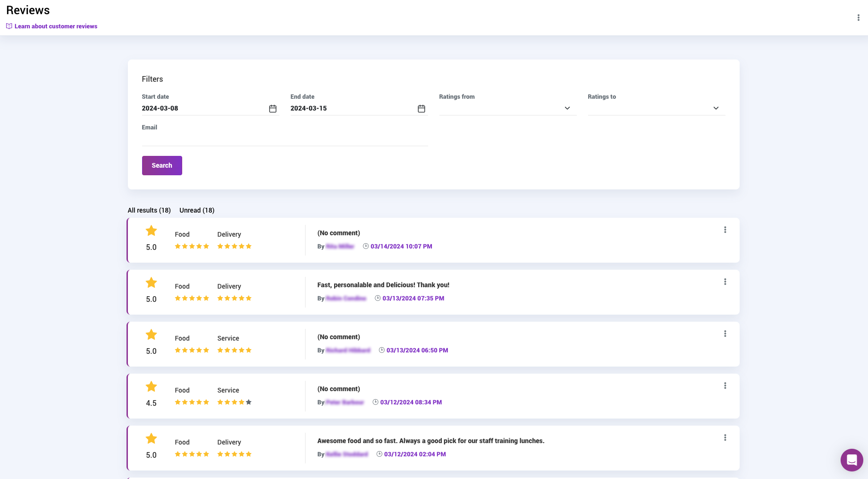Expand the Ratings to dropdown

point(656,108)
